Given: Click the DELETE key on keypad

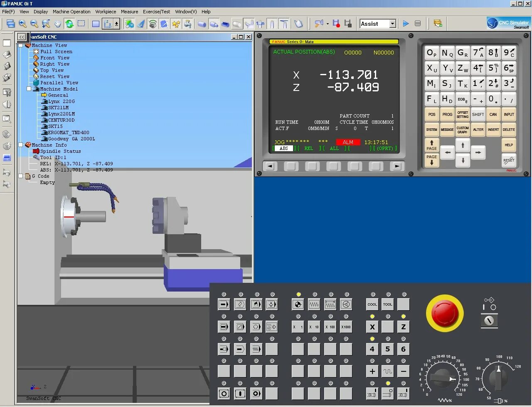Looking at the screenshot, I should [509, 130].
